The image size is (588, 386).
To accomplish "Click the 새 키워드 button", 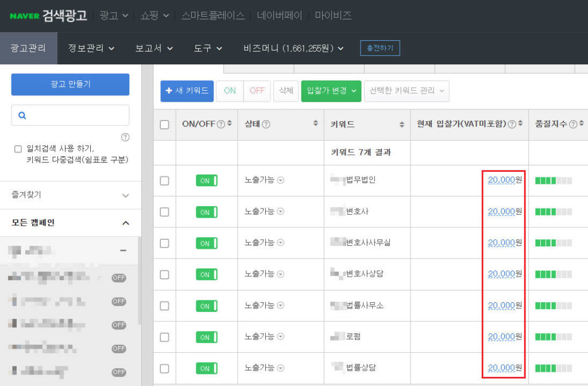I will point(187,91).
